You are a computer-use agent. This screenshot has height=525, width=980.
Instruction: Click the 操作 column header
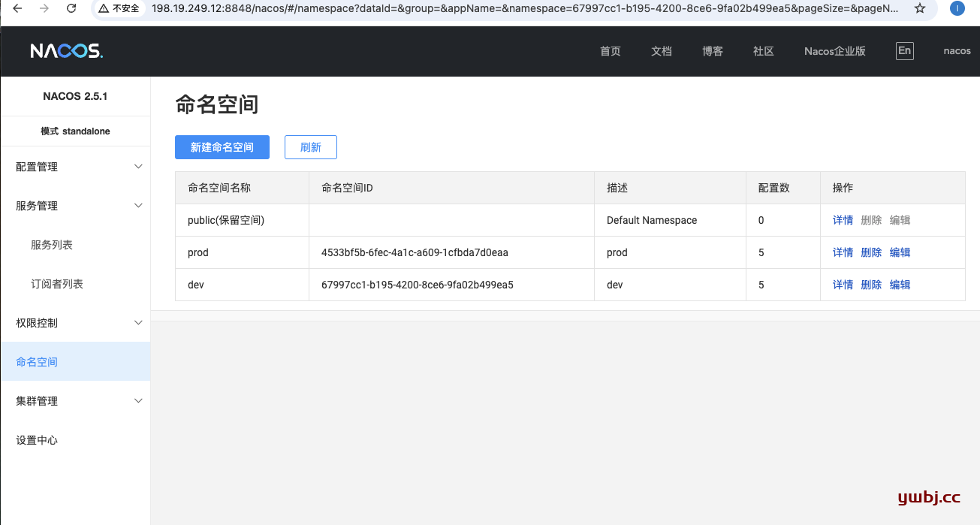(x=893, y=188)
